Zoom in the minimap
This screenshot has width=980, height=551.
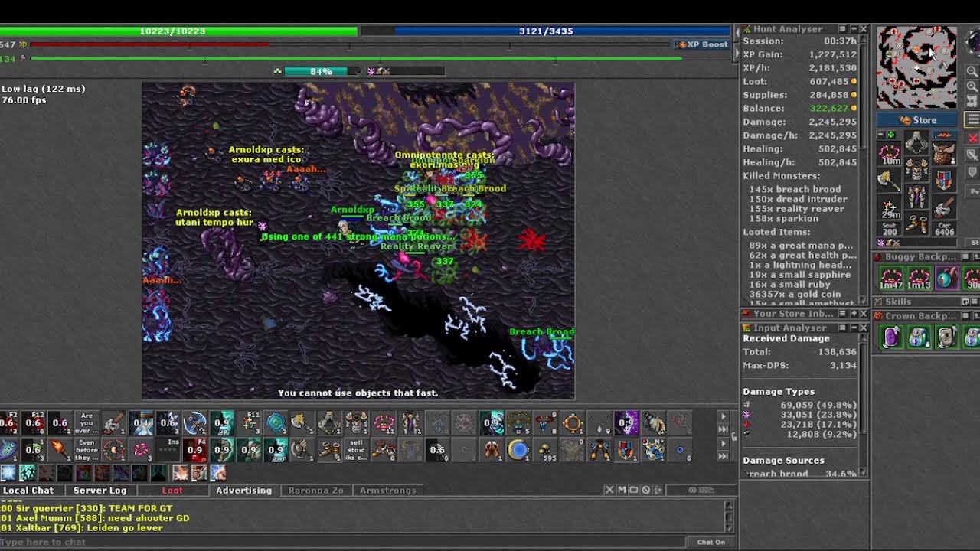[x=972, y=86]
